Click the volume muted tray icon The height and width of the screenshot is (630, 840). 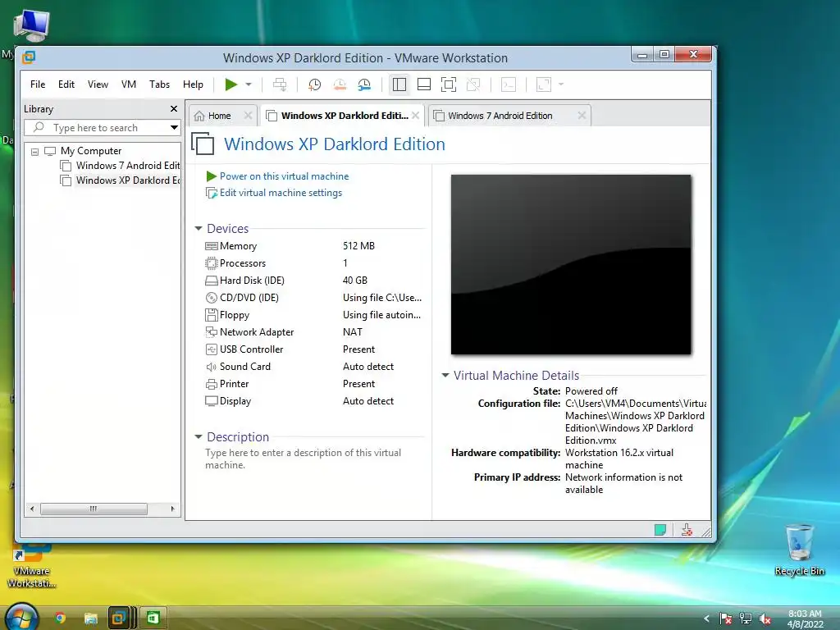765,619
